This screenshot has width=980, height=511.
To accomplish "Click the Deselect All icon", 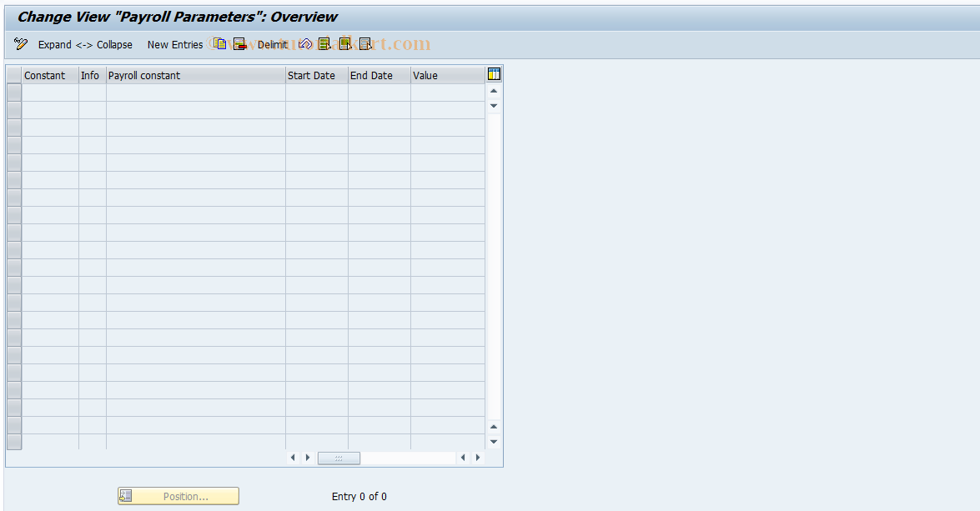I will click(365, 43).
